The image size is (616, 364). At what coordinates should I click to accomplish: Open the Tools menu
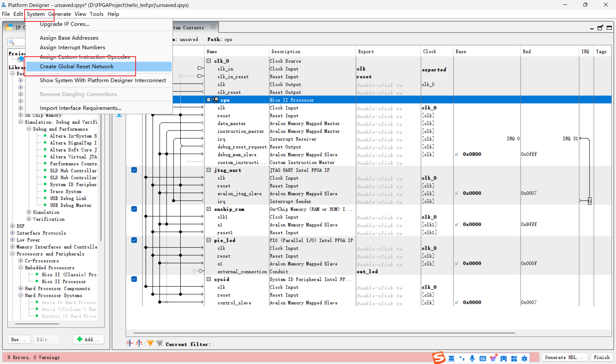click(x=96, y=14)
